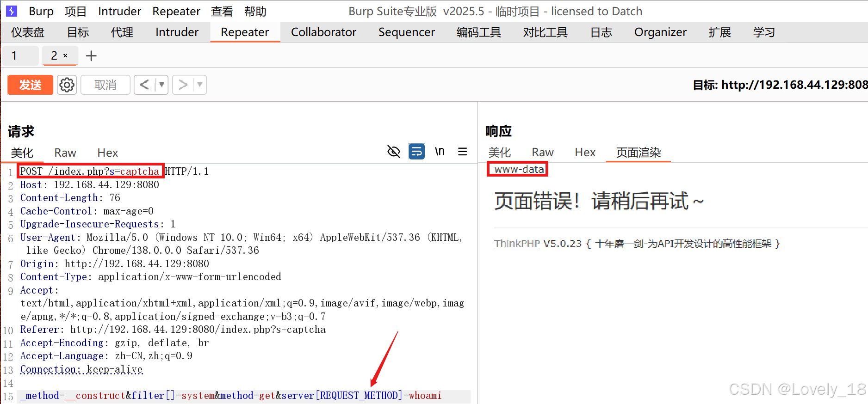Open the 扩展 extensions tab

[720, 32]
